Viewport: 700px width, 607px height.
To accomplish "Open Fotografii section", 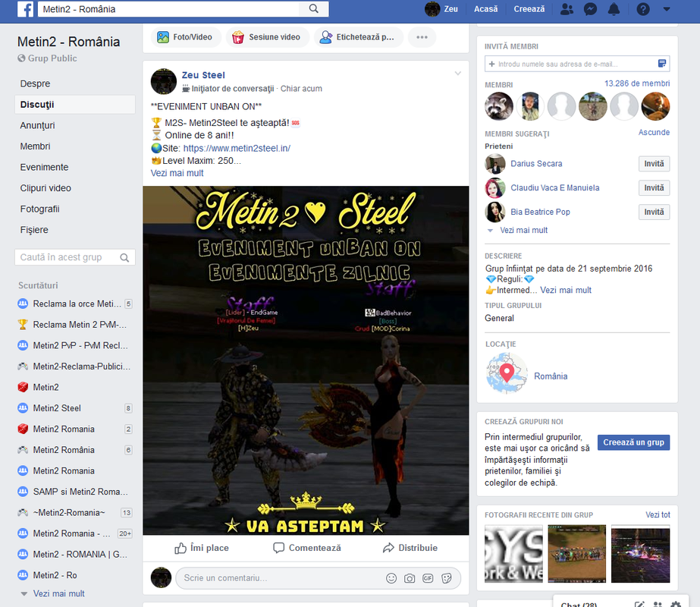I will (39, 209).
